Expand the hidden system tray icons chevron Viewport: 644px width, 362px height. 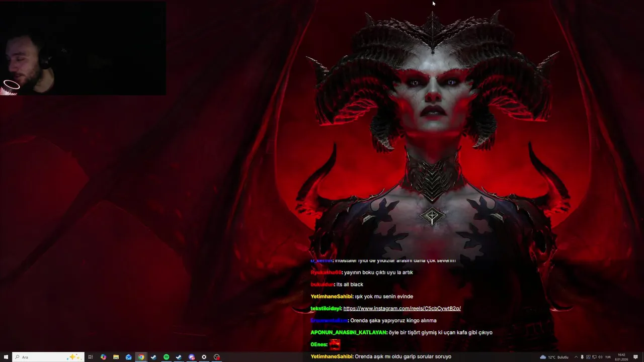(576, 357)
